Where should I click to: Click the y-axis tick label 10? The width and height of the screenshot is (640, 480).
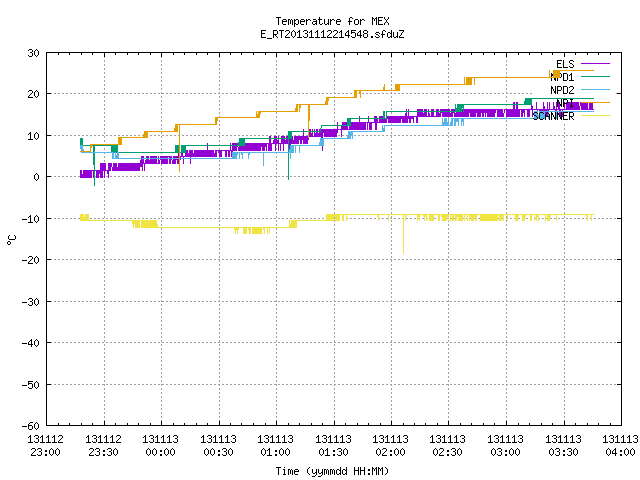(33, 136)
